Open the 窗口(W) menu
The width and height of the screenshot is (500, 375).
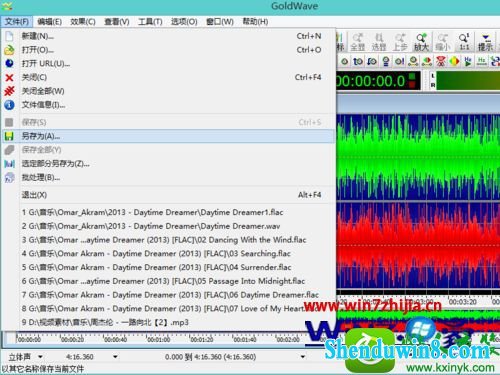click(220, 22)
